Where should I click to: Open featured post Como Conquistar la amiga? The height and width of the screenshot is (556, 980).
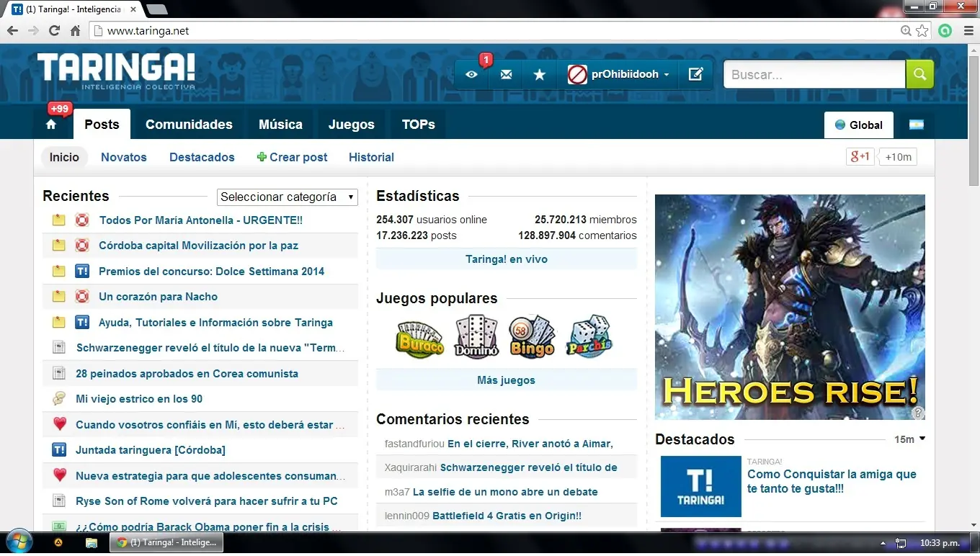click(832, 481)
